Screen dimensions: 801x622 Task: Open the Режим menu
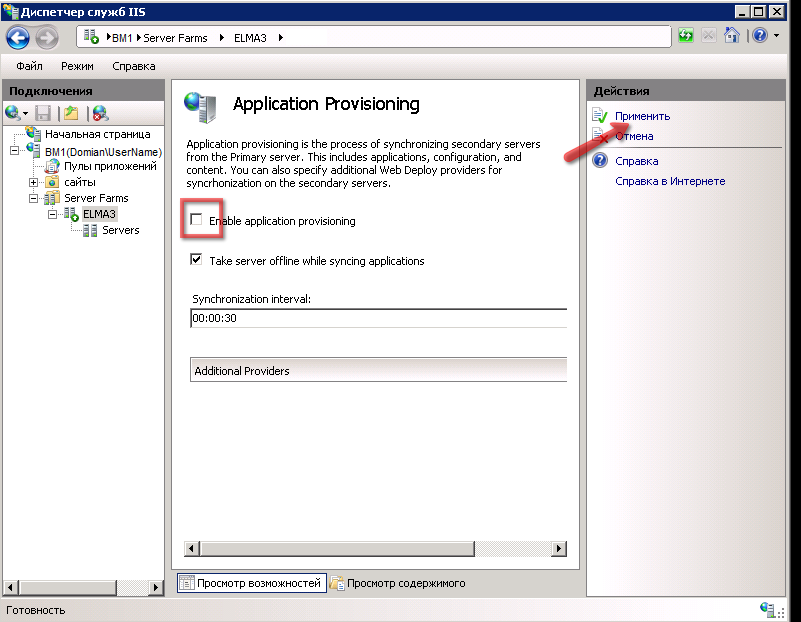pos(77,66)
